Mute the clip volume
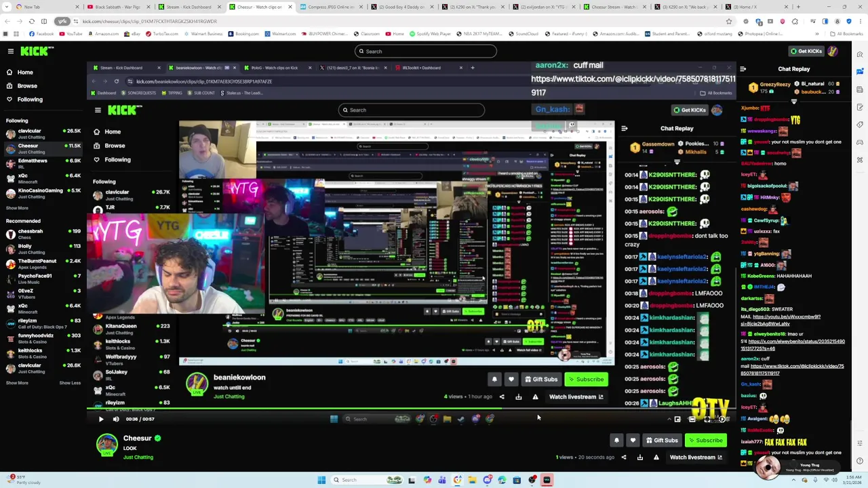Viewport: 868px width, 488px height. (x=116, y=419)
